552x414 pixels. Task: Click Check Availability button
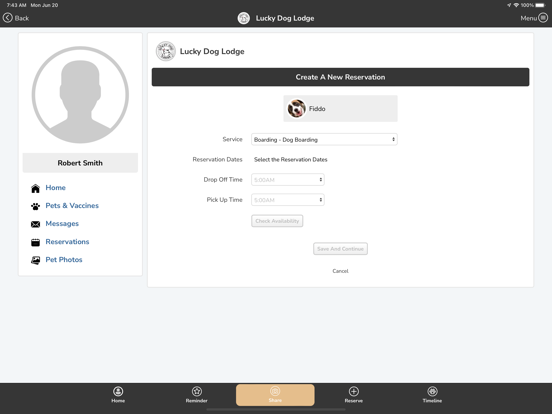tap(277, 221)
